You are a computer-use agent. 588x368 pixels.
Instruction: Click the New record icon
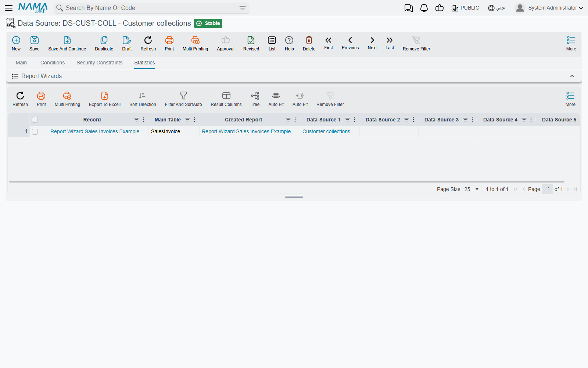coord(16,40)
